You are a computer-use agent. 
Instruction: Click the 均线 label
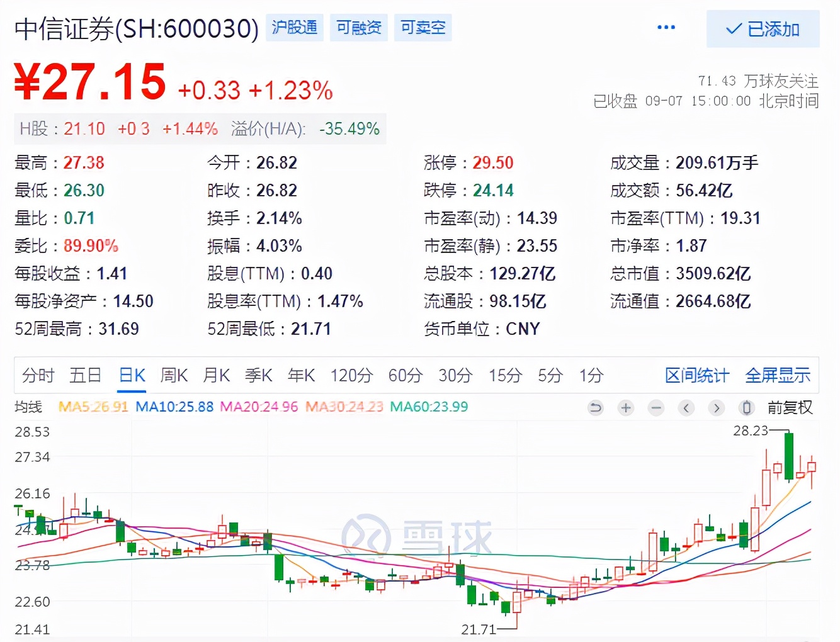(28, 407)
